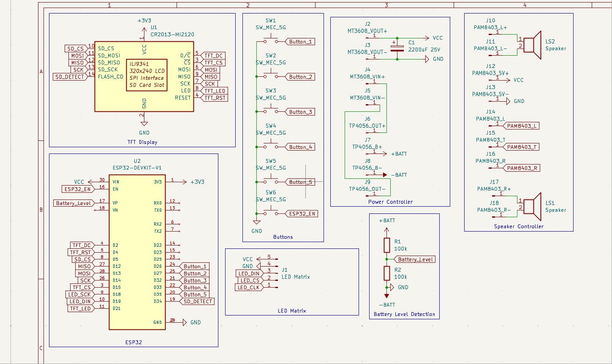Click the SD_CS label at U1 pin 10
The height and width of the screenshot is (364, 612).
click(x=76, y=49)
